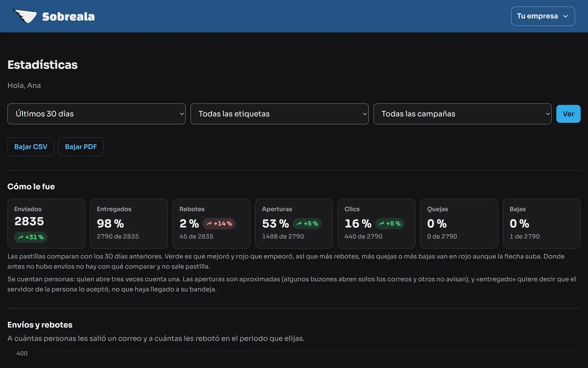Click the 1 de 2790 unsubscribes count

tap(525, 236)
